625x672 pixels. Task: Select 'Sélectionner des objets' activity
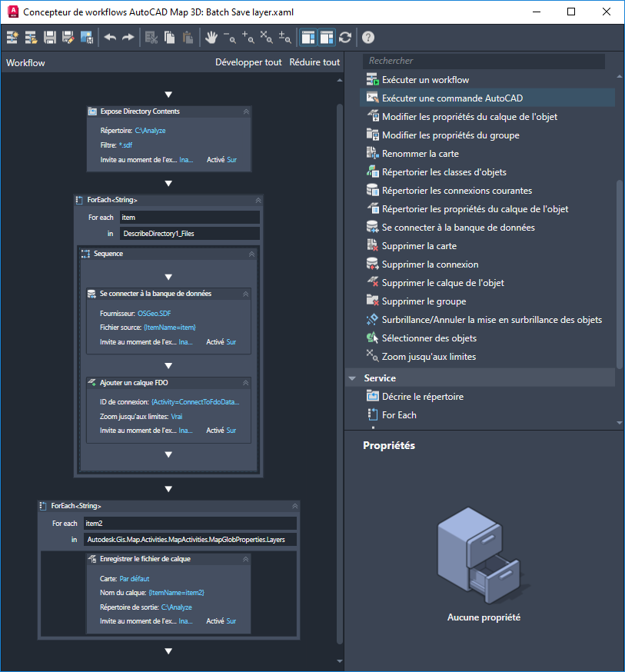click(421, 338)
